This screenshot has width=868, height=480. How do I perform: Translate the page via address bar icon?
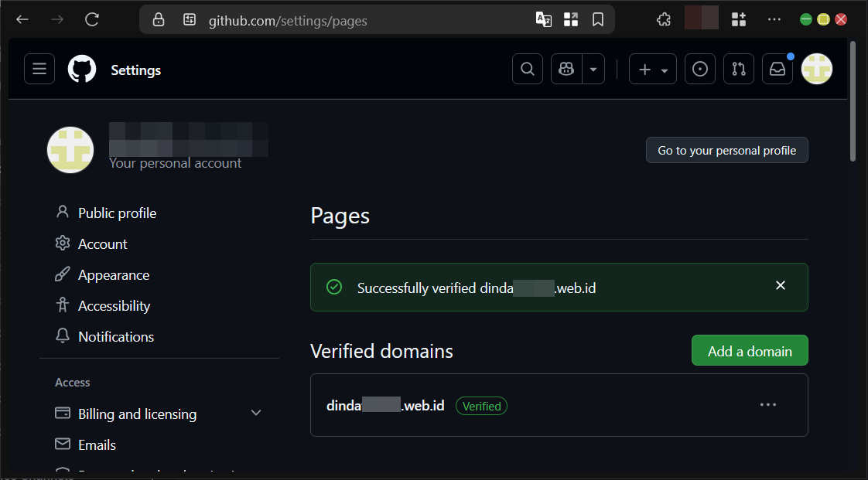tap(543, 19)
